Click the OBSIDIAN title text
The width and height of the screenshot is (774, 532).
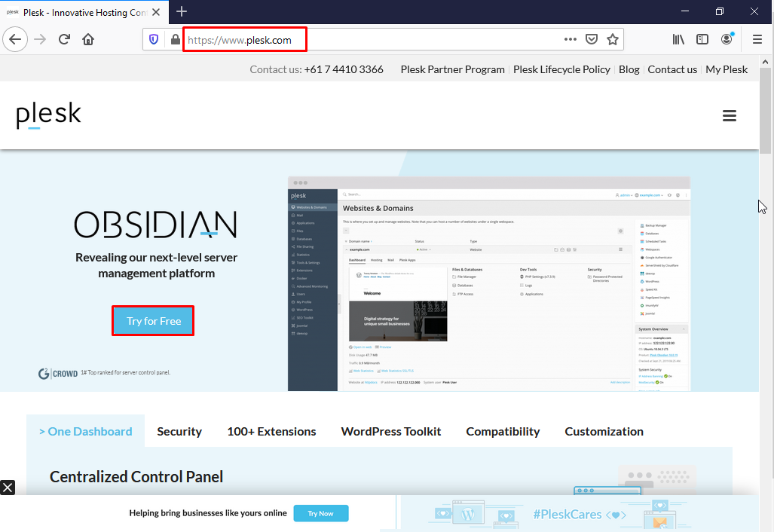(155, 225)
